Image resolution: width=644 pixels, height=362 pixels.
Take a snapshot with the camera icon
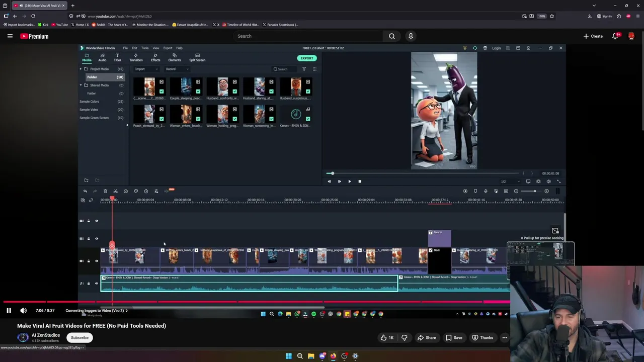(538, 182)
